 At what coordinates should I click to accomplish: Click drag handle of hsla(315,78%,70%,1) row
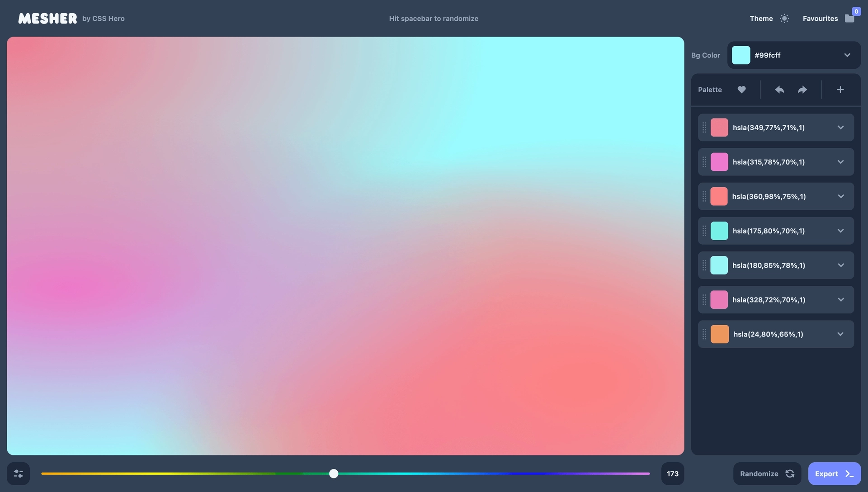click(704, 162)
